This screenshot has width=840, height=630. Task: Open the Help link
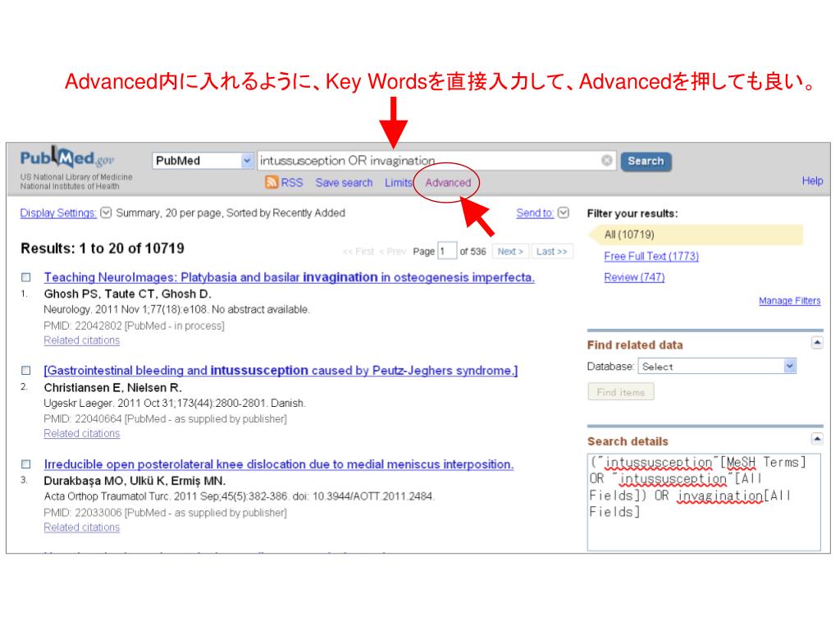[x=812, y=181]
